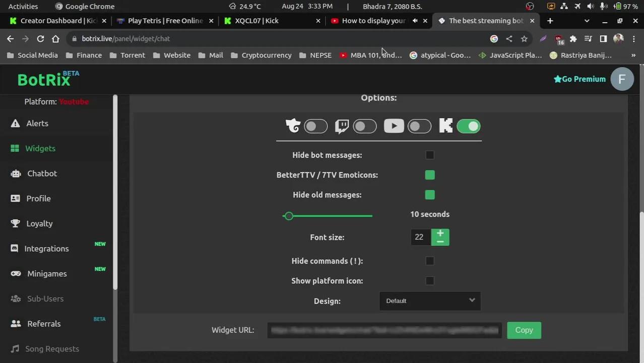This screenshot has height=363, width=644.
Task: Check the Hide commands checkbox
Action: point(430,261)
